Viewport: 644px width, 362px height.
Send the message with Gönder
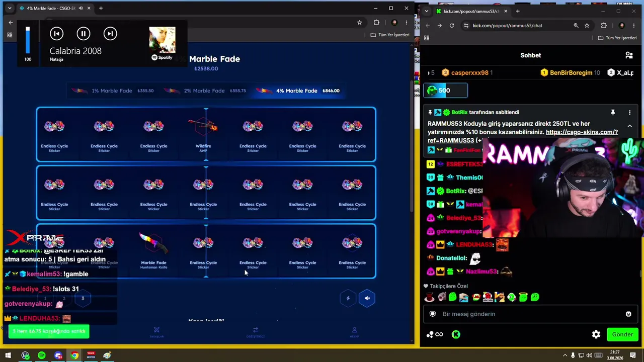[x=622, y=334]
